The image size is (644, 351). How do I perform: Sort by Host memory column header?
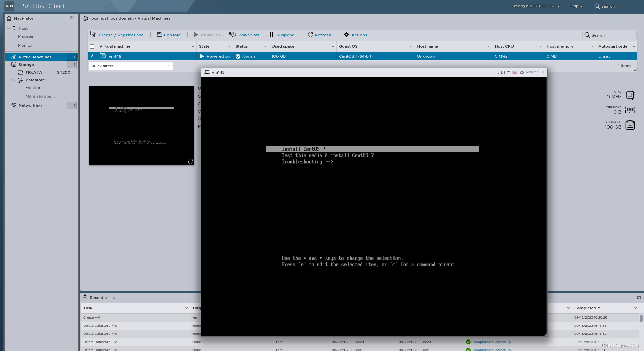click(560, 46)
